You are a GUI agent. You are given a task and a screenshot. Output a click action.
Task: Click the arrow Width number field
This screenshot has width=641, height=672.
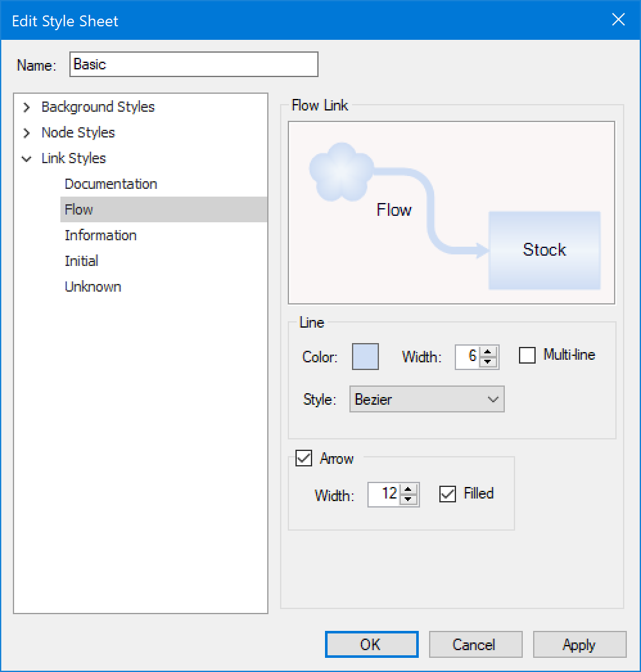[x=384, y=494]
